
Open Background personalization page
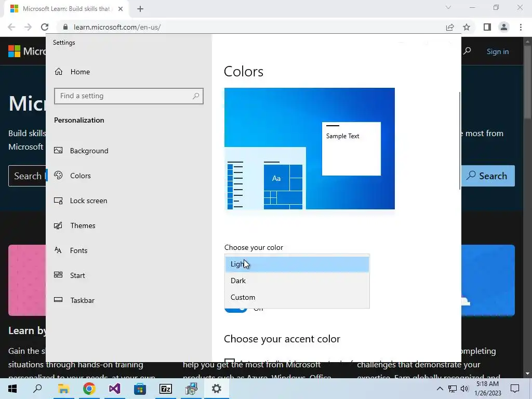(x=82, y=151)
